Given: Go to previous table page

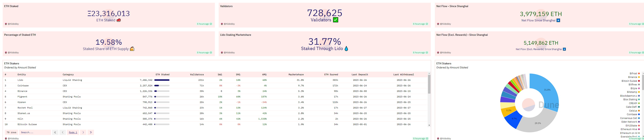Looking at the screenshot, I should 63,132.
